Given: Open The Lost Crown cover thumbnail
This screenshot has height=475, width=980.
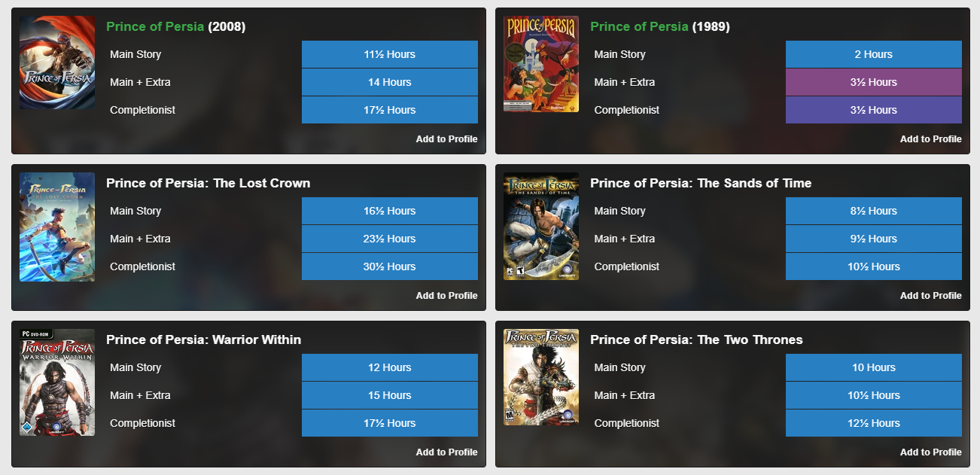Looking at the screenshot, I should [57, 227].
